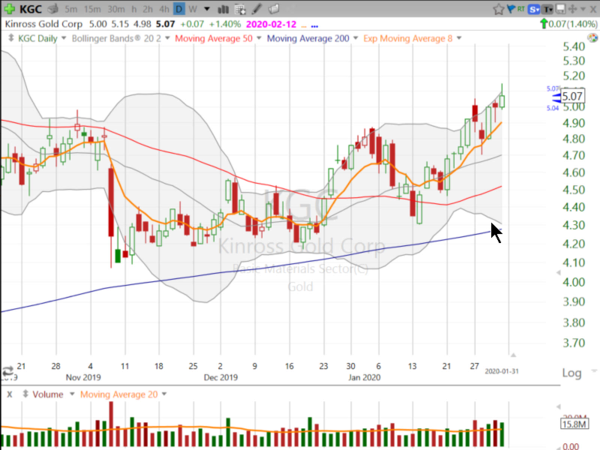This screenshot has height=450, width=600.
Task: Click the colorful chart settings wheel icon
Action: pyautogui.click(x=592, y=38)
